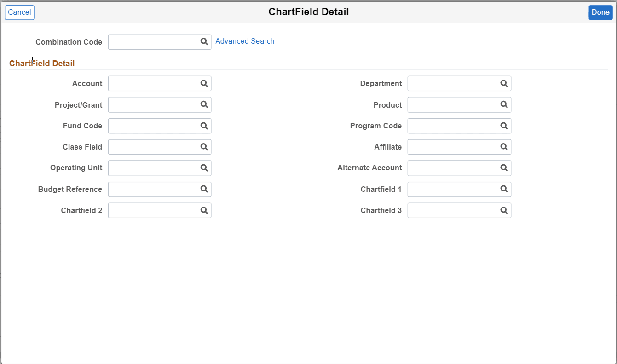
Task: Click inside the Combination Code input field
Action: point(152,42)
